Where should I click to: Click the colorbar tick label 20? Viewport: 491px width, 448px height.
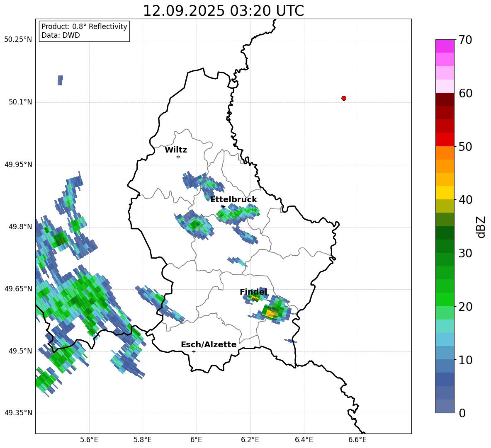(465, 307)
